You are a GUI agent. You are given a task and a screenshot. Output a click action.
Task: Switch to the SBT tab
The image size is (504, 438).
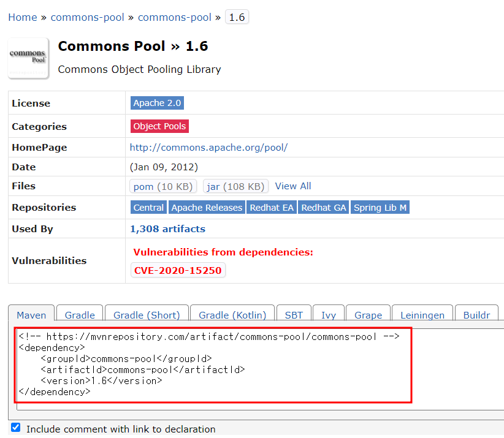pyautogui.click(x=294, y=315)
